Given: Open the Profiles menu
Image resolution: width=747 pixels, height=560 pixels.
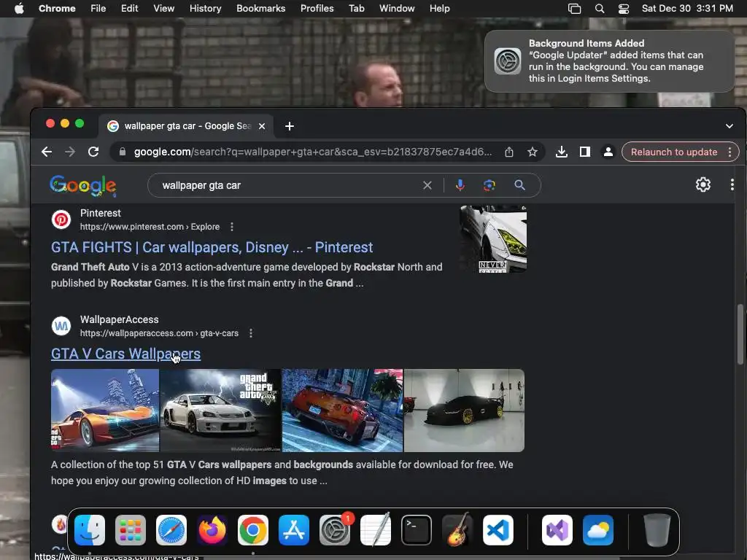Looking at the screenshot, I should pyautogui.click(x=317, y=9).
